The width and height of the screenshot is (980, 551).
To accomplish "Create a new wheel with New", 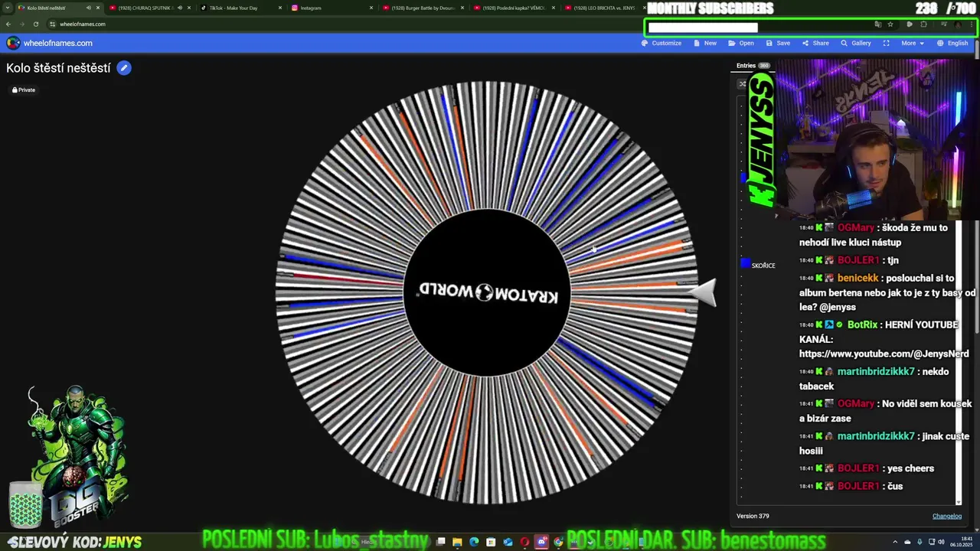I will pyautogui.click(x=705, y=43).
